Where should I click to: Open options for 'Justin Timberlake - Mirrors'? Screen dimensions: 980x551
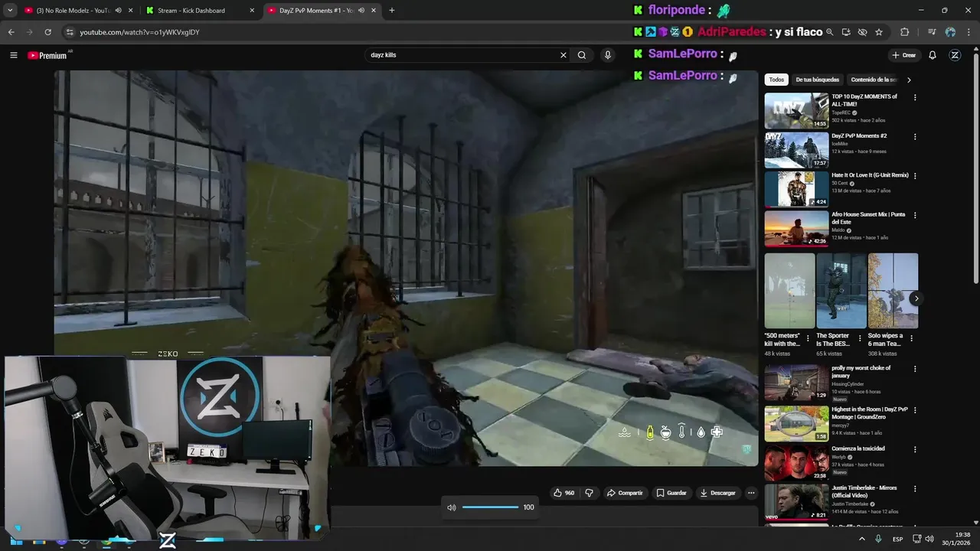point(915,488)
